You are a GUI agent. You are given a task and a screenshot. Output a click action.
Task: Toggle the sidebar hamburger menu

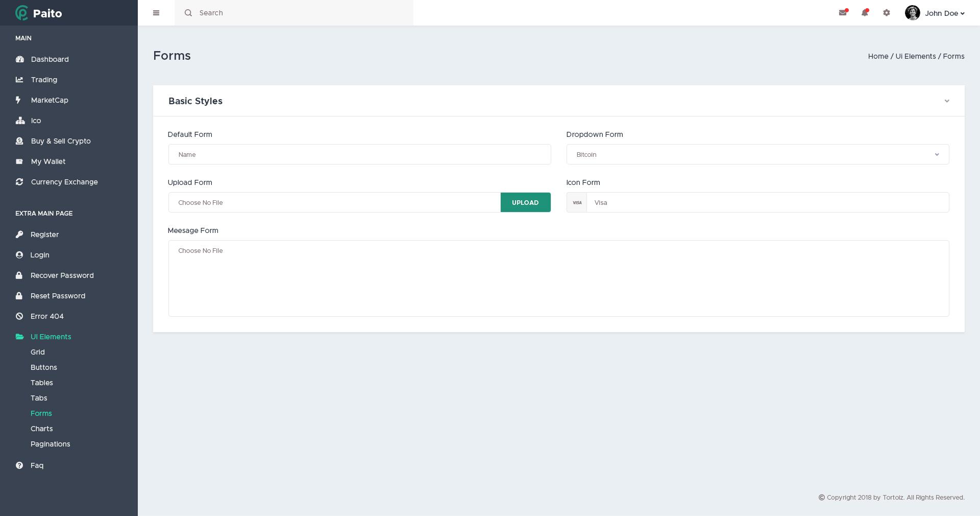pyautogui.click(x=156, y=13)
